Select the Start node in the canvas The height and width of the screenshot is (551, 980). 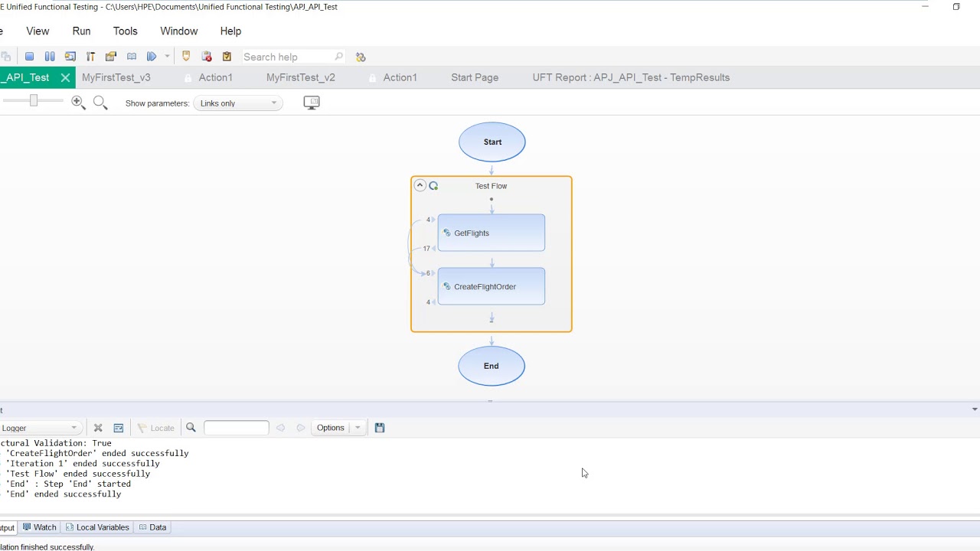[x=492, y=142]
